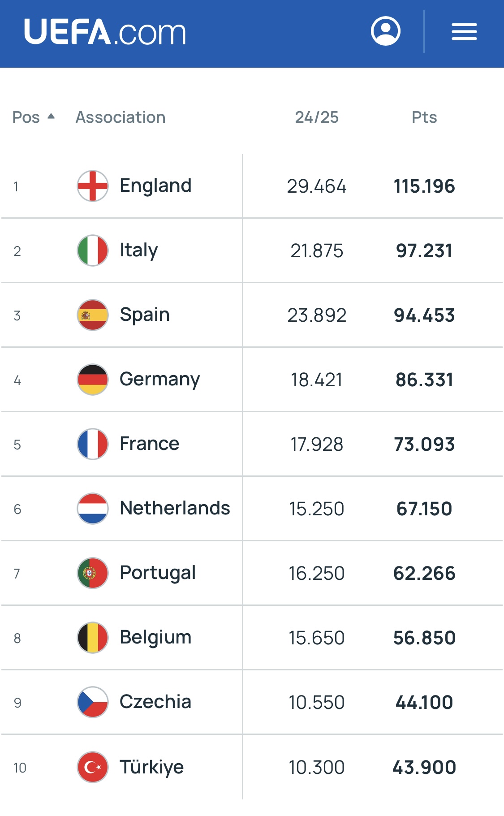The image size is (504, 816).
Task: Click the Czechia flag icon
Action: pos(93,702)
